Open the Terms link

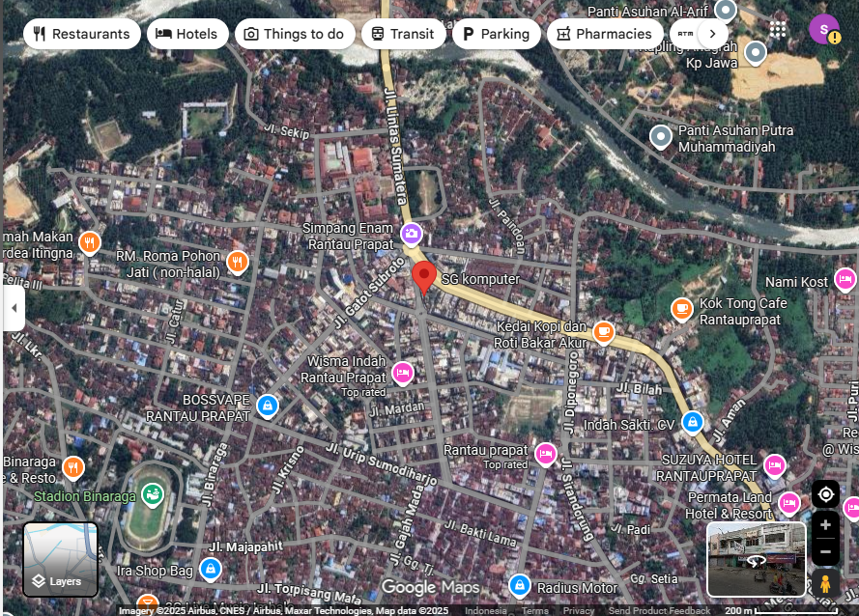click(534, 610)
